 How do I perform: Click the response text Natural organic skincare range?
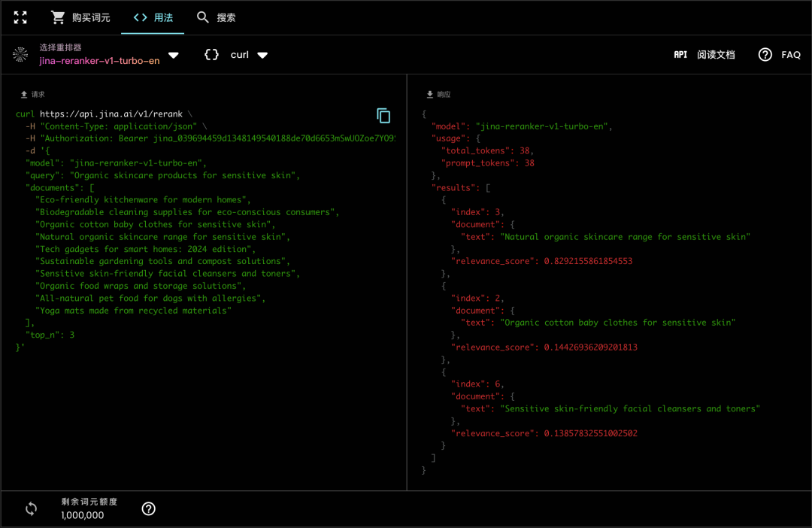pyautogui.click(x=626, y=237)
